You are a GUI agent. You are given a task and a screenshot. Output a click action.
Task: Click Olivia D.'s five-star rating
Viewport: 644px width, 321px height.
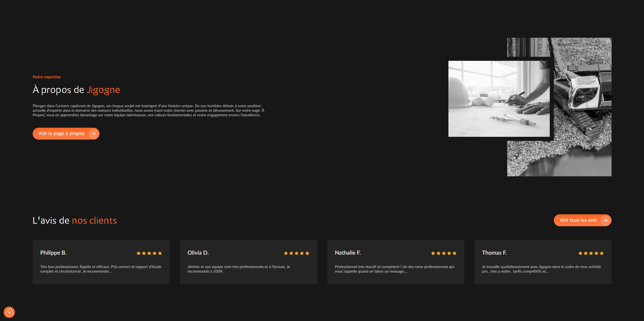[x=297, y=253]
